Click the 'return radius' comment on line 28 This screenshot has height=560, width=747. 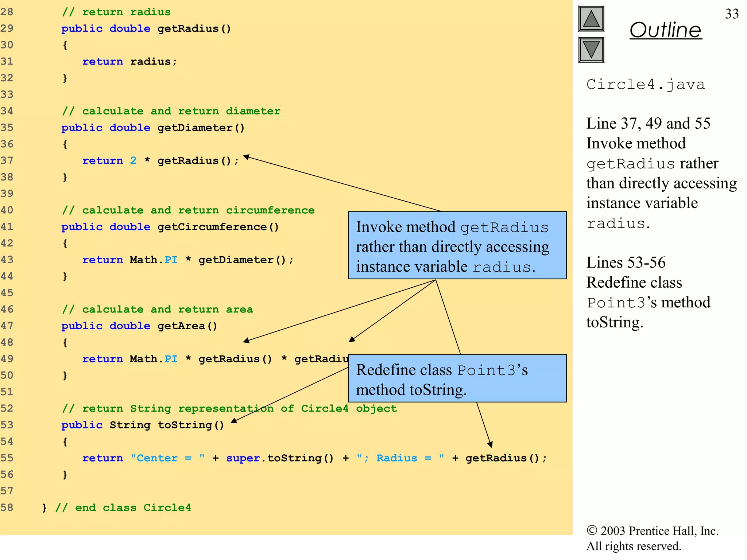(116, 12)
